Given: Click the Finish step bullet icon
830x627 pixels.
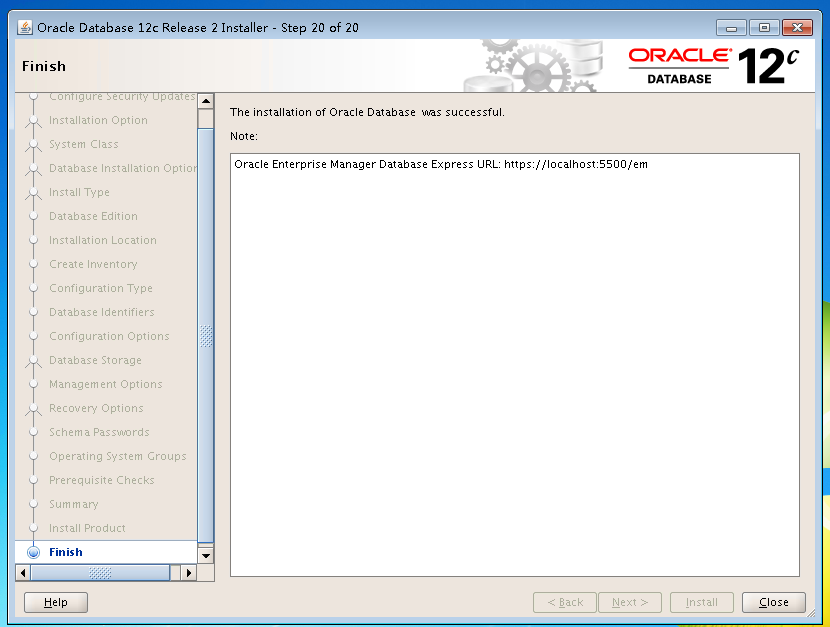Looking at the screenshot, I should 33,552.
